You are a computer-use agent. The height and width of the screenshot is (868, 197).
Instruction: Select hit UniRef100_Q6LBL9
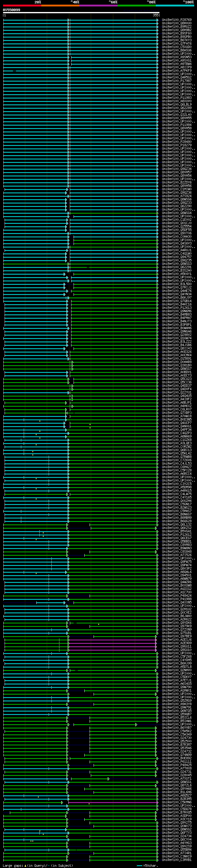[x=177, y=104]
